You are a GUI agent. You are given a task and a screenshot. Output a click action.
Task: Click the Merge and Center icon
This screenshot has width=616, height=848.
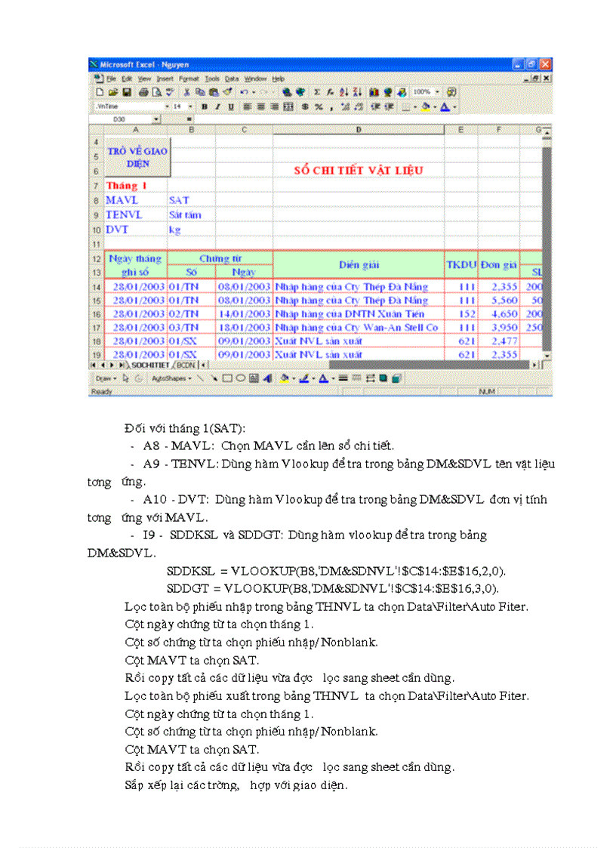(288, 106)
